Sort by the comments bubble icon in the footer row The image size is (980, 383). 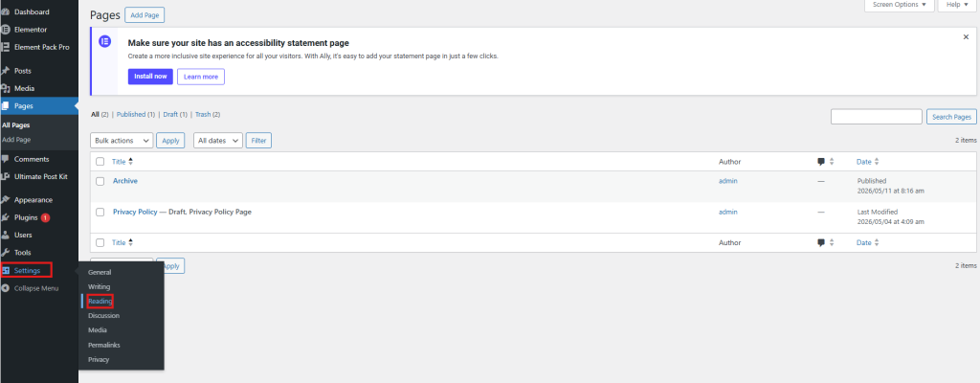(821, 243)
